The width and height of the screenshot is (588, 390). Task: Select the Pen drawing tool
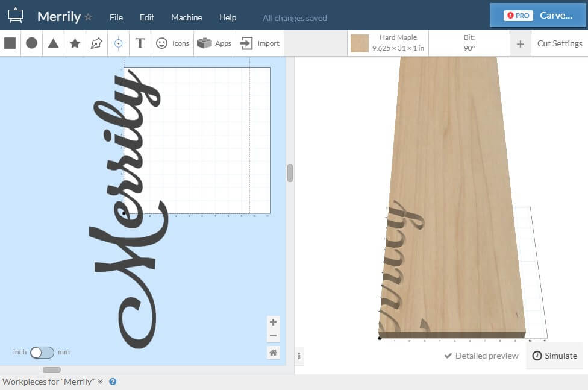click(96, 43)
